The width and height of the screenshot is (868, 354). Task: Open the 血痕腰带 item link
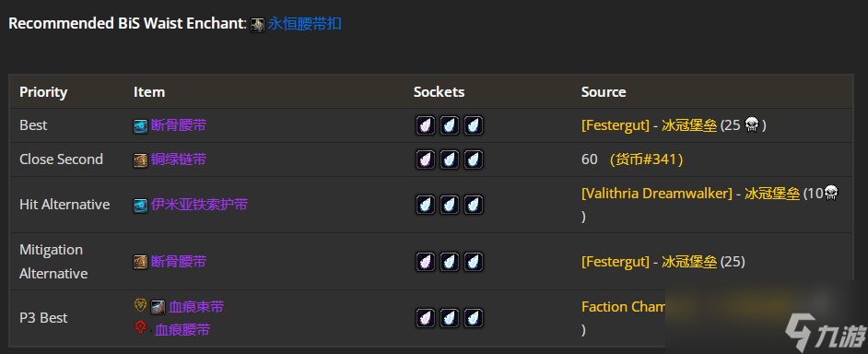point(182,330)
